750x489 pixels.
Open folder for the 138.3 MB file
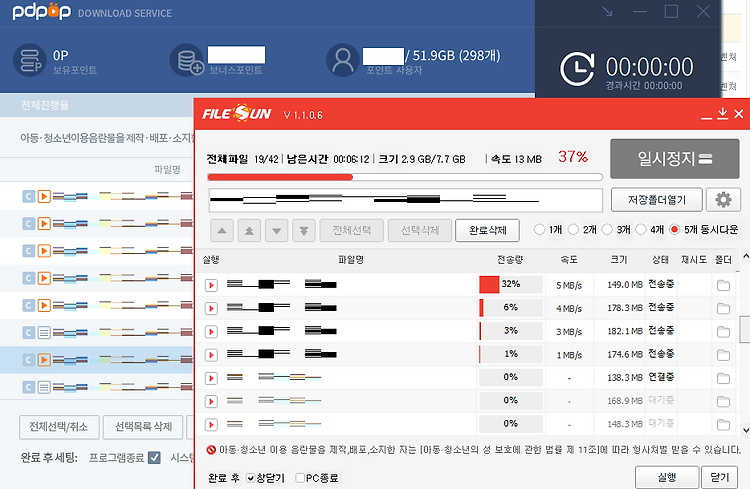(x=723, y=378)
